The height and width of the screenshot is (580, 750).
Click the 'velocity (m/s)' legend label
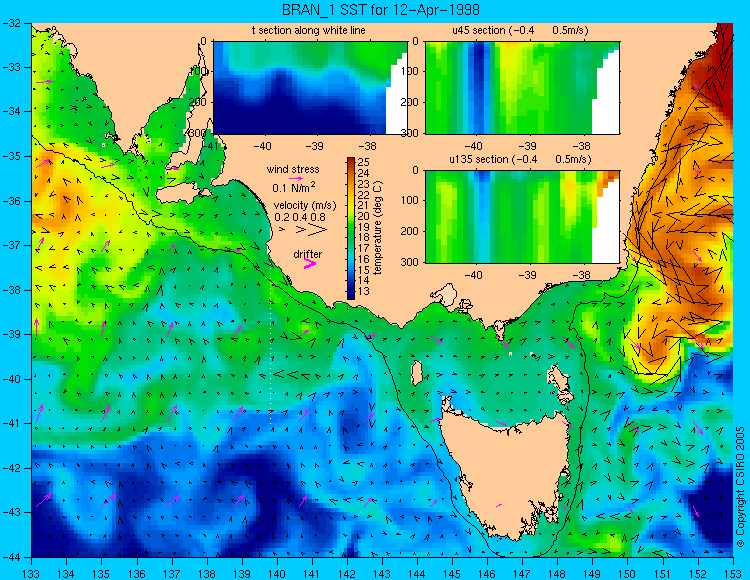[305, 206]
